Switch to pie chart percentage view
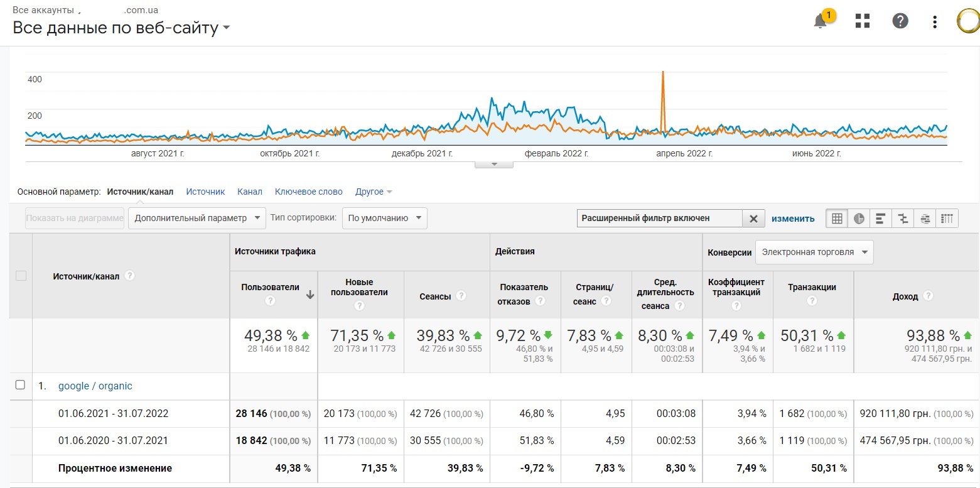 859,219
